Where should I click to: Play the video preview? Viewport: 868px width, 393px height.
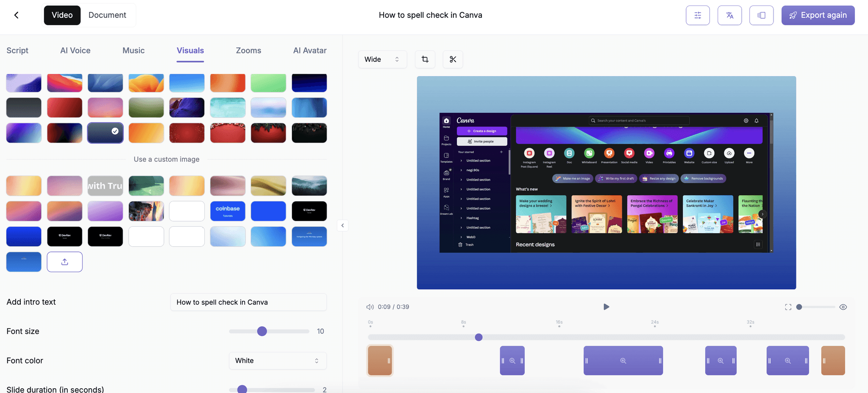[x=606, y=307]
